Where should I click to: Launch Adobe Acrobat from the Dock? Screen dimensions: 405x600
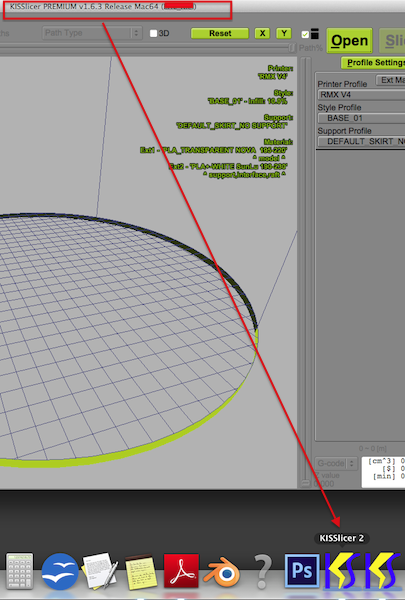pyautogui.click(x=181, y=571)
